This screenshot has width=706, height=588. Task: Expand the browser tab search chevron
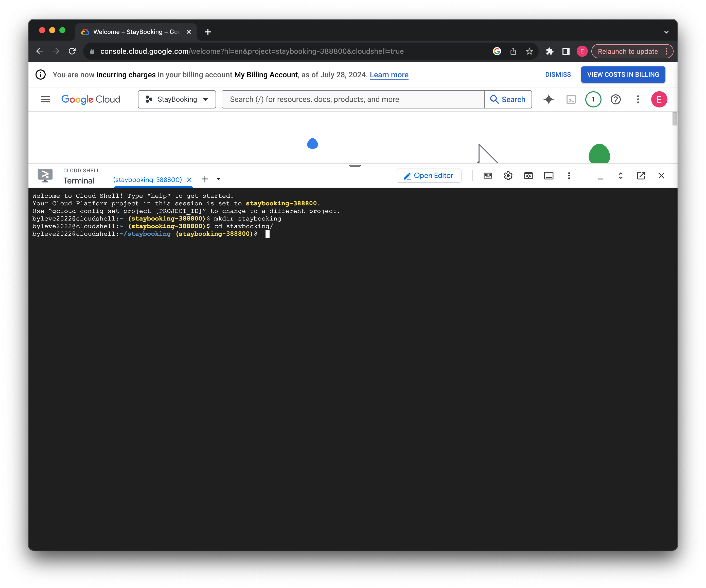click(666, 32)
